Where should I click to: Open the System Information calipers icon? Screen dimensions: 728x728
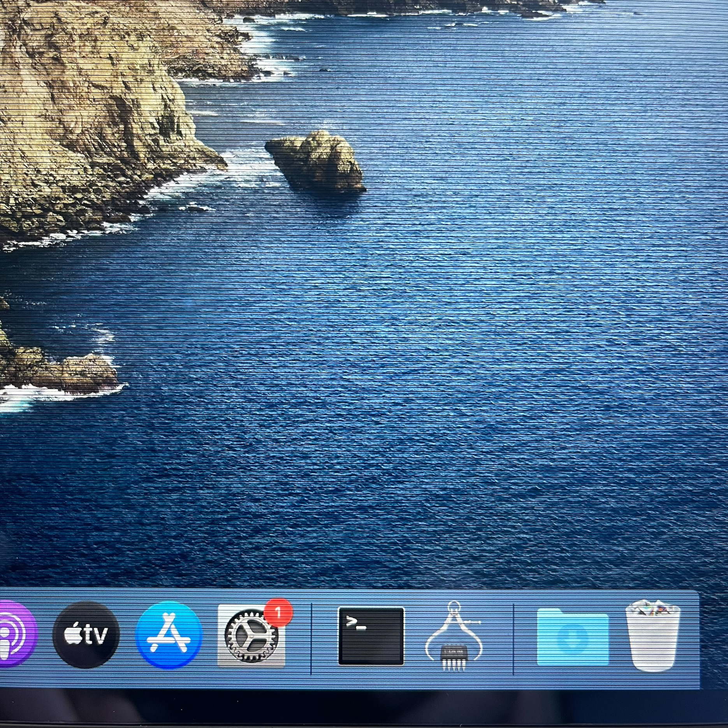[x=454, y=637]
